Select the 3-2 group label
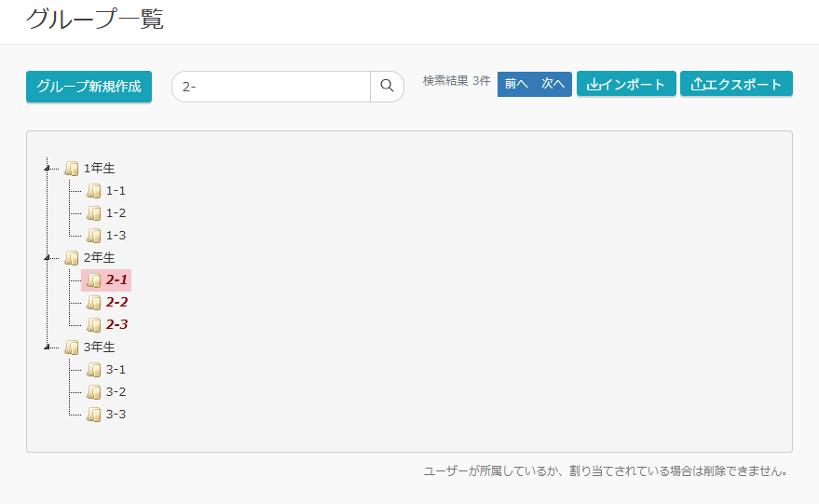 coord(116,392)
